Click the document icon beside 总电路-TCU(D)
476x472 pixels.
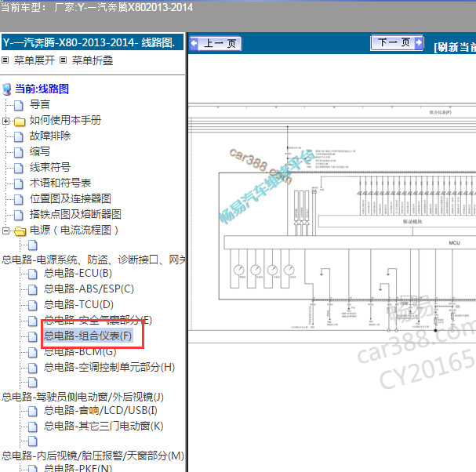[x=33, y=305]
